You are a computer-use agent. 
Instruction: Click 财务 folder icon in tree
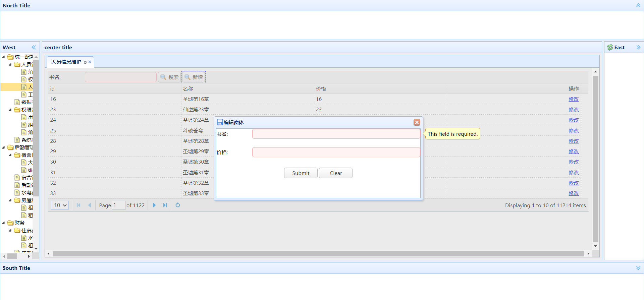pyautogui.click(x=10, y=223)
